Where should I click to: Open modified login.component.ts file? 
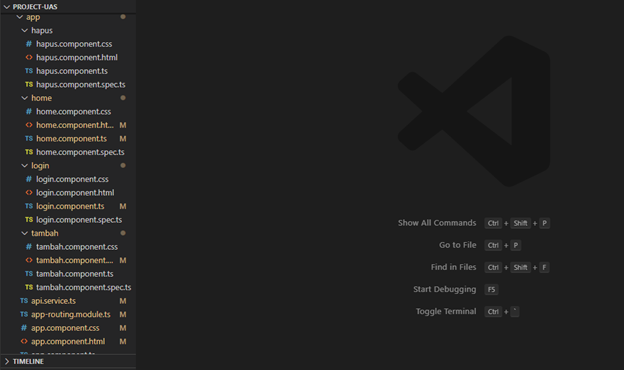click(x=70, y=206)
